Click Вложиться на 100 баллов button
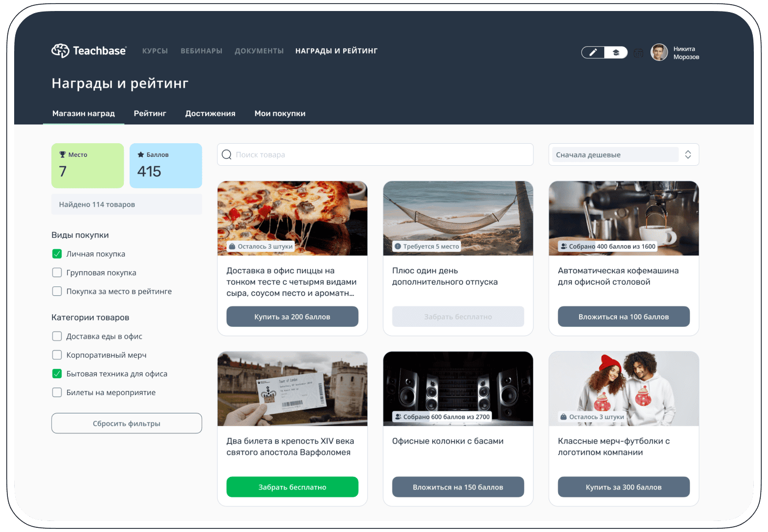The height and width of the screenshot is (532, 768). [x=624, y=317]
